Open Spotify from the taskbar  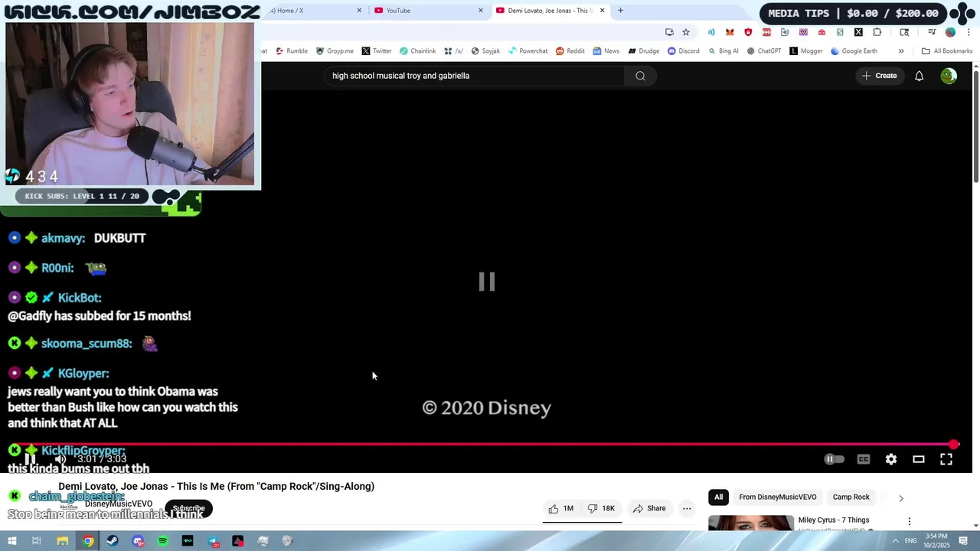pos(163,541)
